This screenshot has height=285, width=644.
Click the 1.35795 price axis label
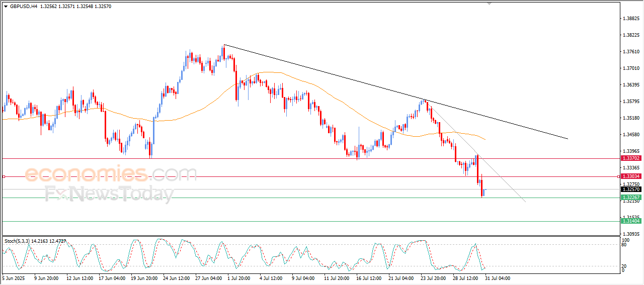point(631,102)
